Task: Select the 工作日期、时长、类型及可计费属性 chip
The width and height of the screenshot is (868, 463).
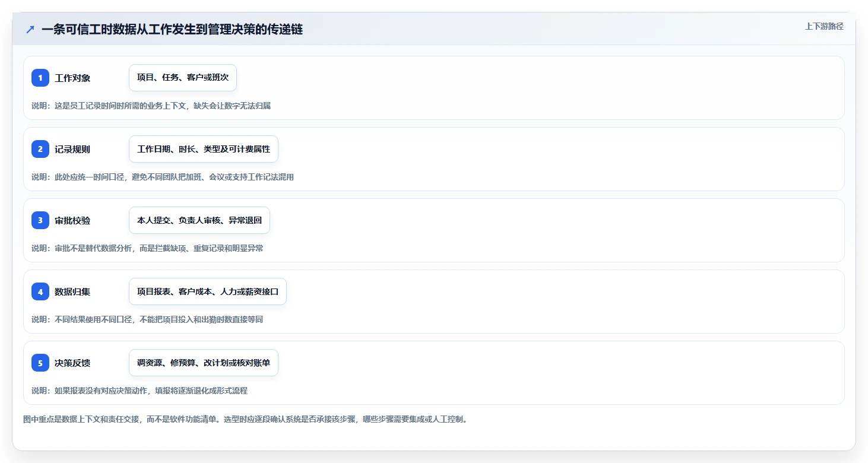Action: click(204, 149)
